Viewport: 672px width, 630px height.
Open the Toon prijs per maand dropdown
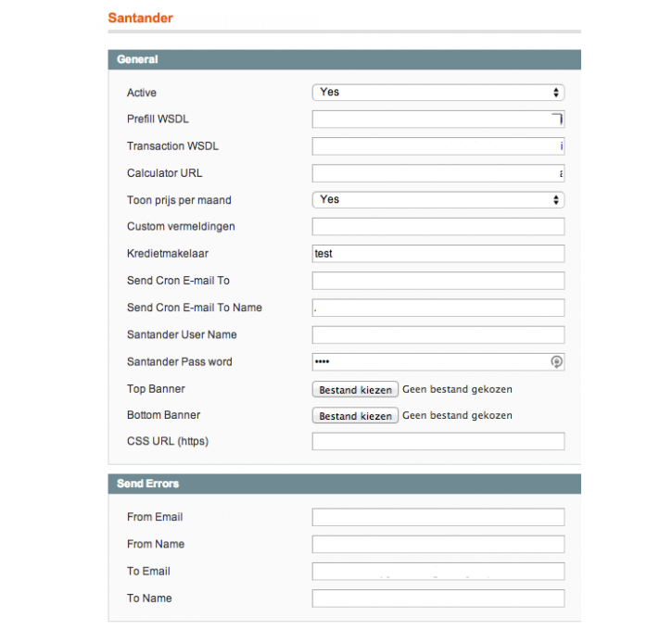[x=438, y=200]
